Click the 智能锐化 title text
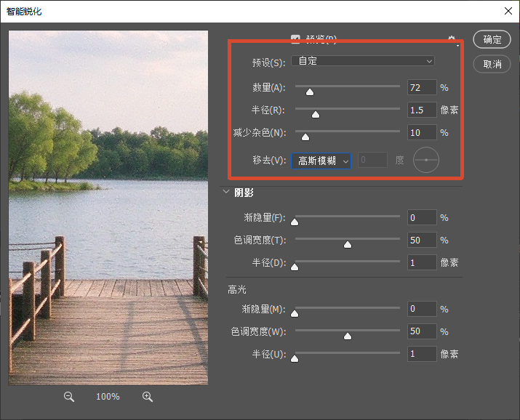 [x=24, y=12]
